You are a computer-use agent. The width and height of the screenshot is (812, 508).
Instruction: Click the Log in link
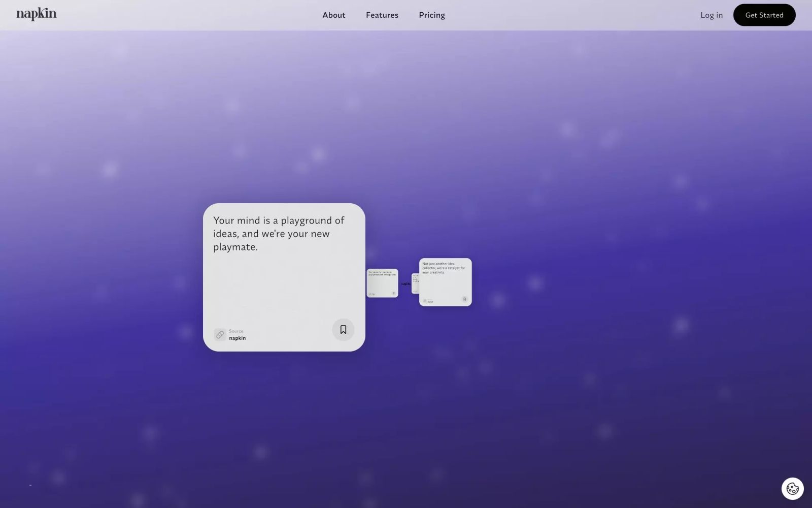click(x=712, y=15)
